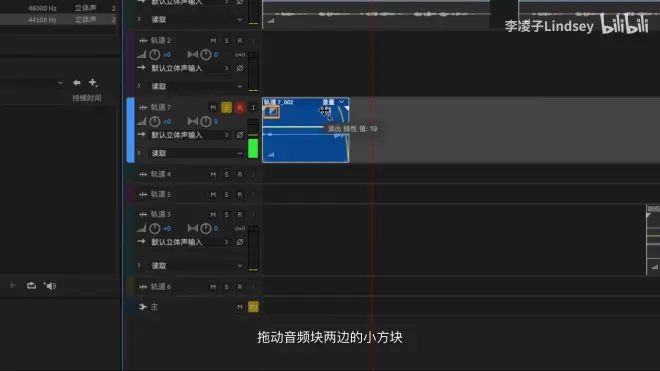Click the input arrow icon on 轨道 7

click(x=141, y=134)
